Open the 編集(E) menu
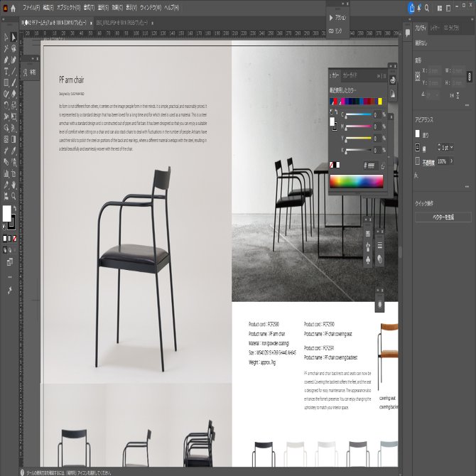Screen dimensions: 476x476 click(x=48, y=8)
